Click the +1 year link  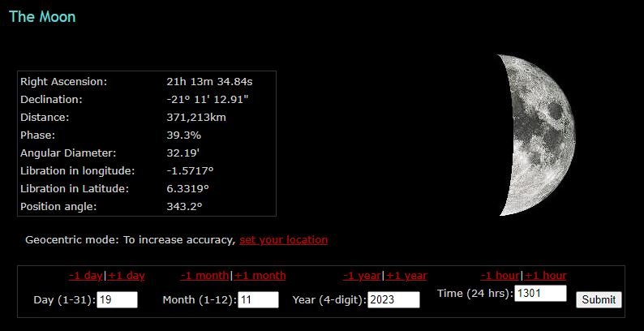pyautogui.click(x=406, y=276)
